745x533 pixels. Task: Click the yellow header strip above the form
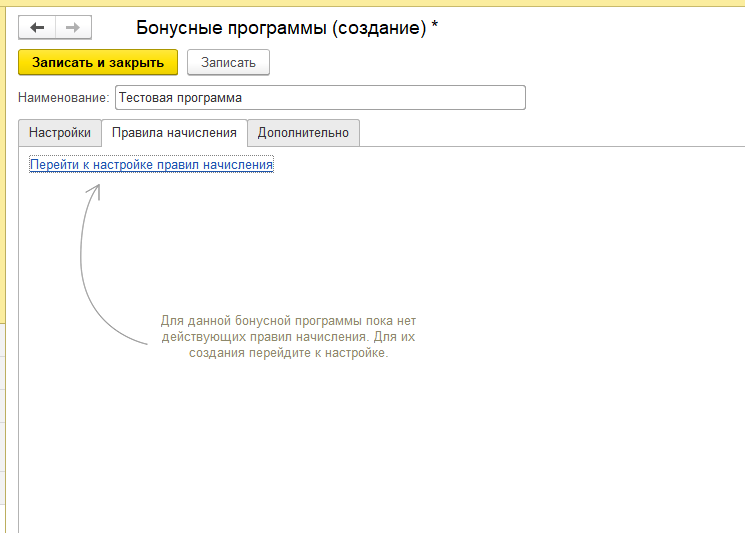click(400, 3)
